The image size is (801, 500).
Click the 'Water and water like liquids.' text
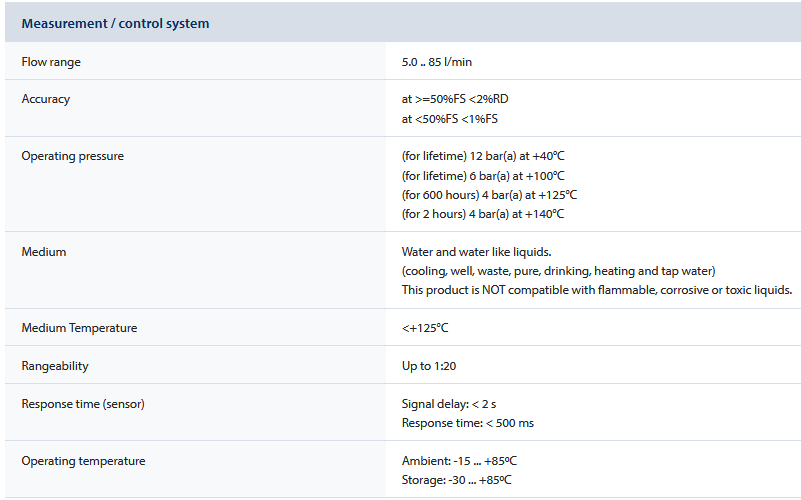pyautogui.click(x=473, y=252)
